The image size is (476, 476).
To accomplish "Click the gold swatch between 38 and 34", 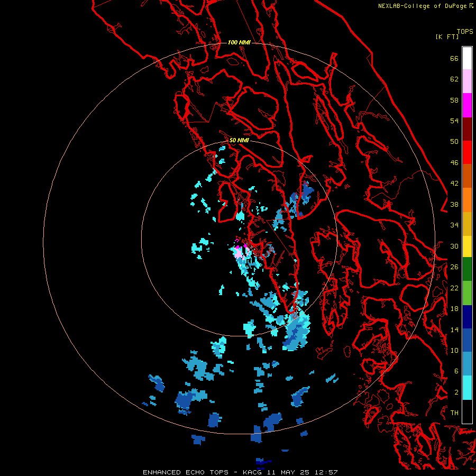I will click(x=467, y=224).
